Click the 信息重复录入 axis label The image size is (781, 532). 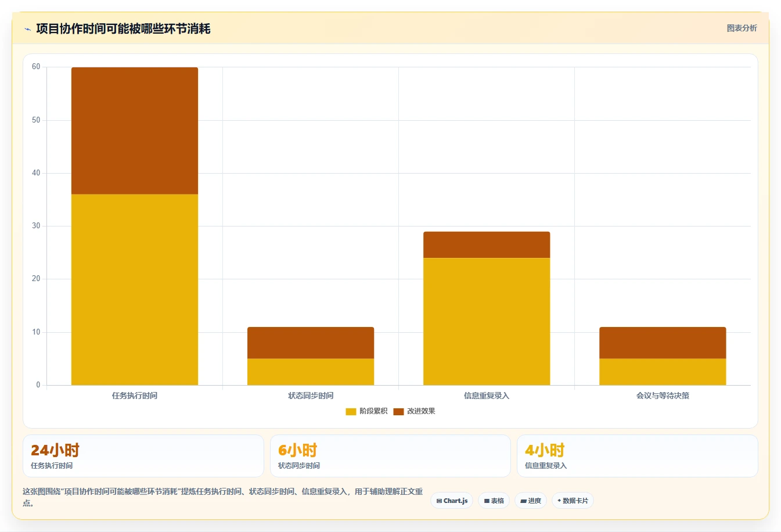coord(487,396)
